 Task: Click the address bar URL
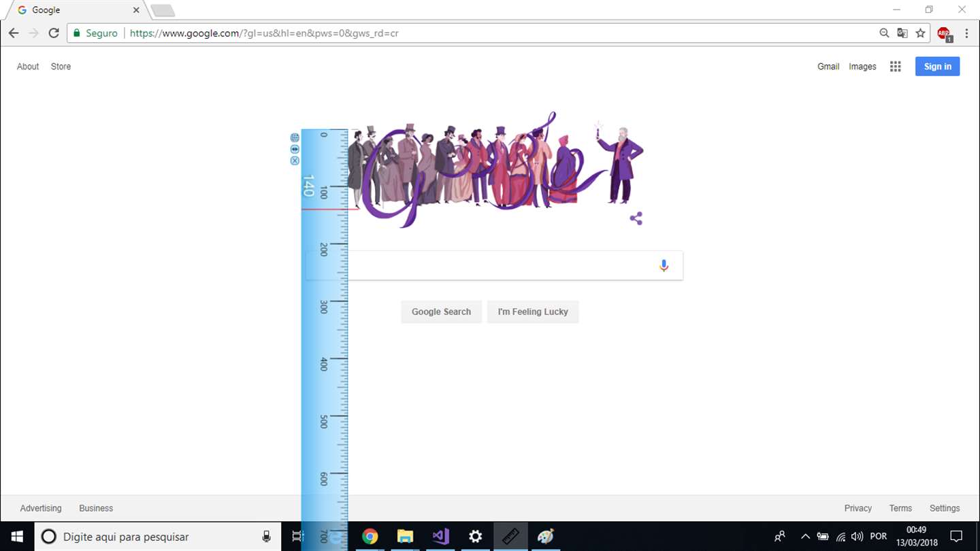pos(264,33)
